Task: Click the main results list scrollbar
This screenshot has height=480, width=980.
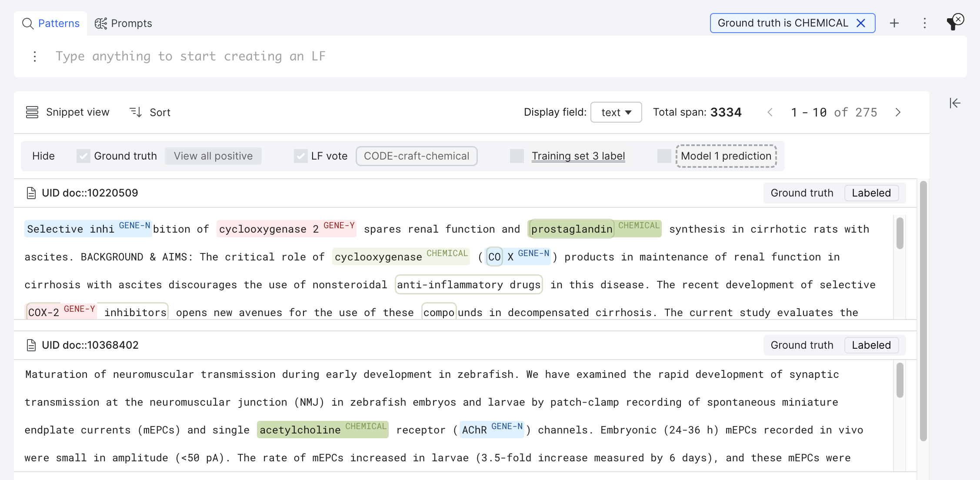Action: (923, 311)
